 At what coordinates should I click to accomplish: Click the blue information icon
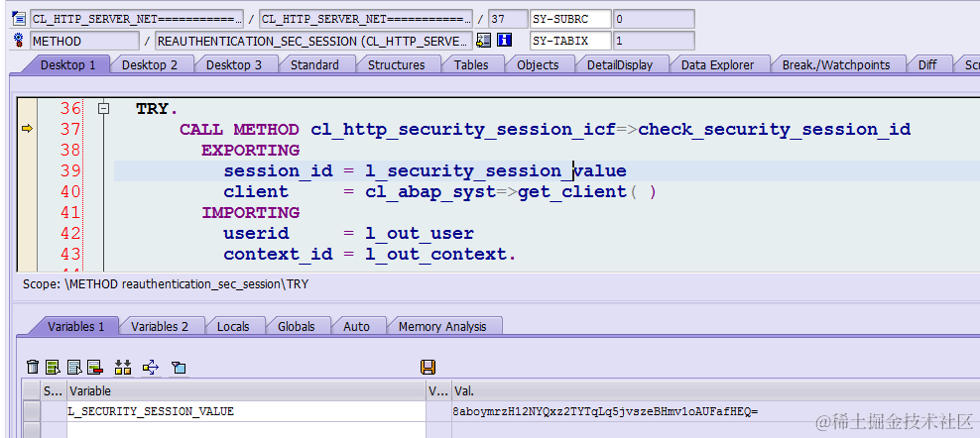click(504, 41)
